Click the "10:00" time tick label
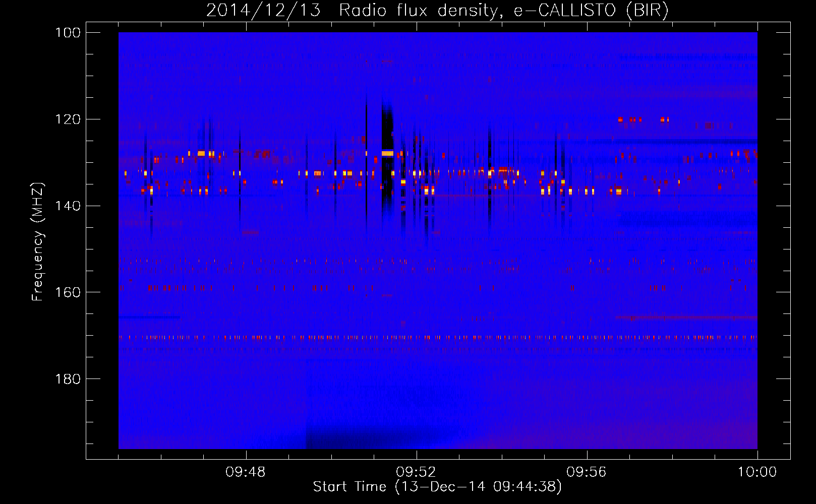Viewport: 816px width, 504px height. tap(757, 472)
